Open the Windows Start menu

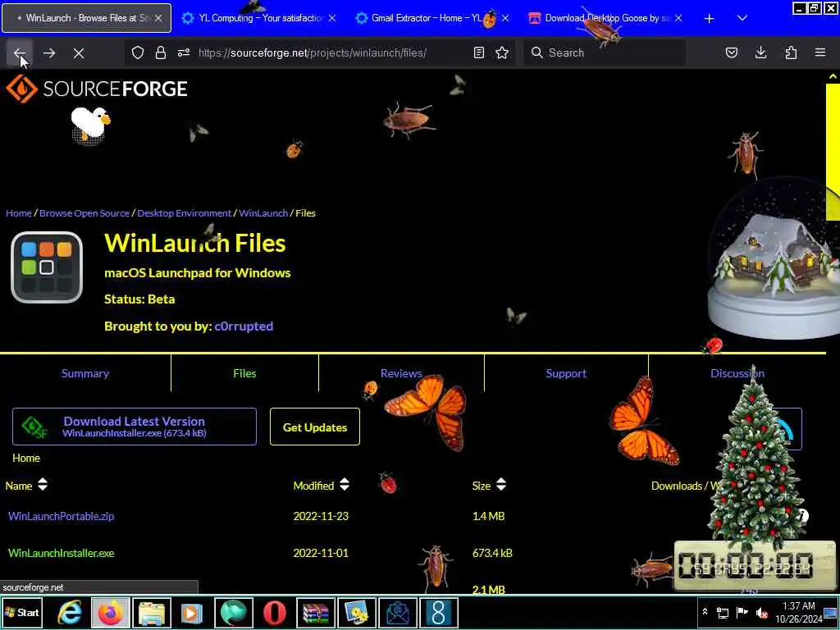tap(21, 612)
